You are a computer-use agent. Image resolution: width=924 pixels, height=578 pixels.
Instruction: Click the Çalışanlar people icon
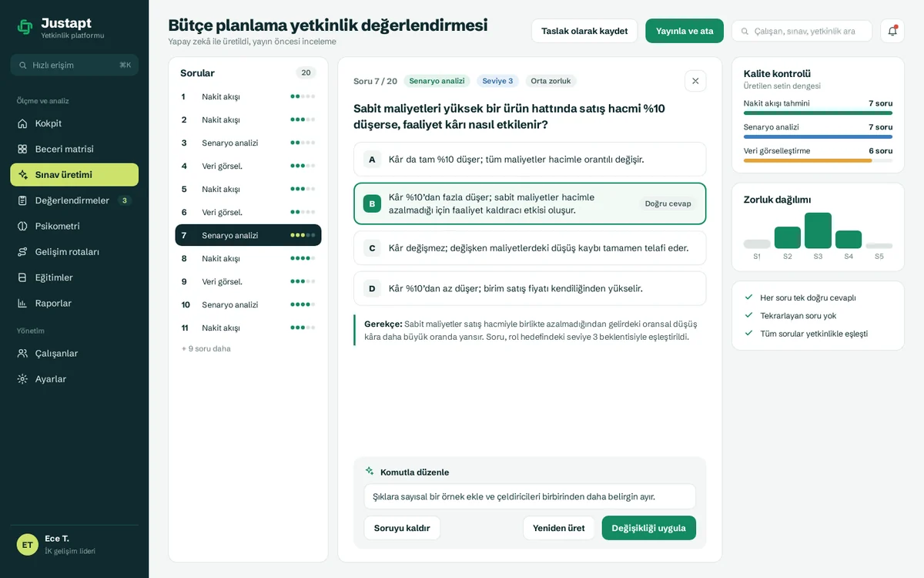(x=23, y=353)
